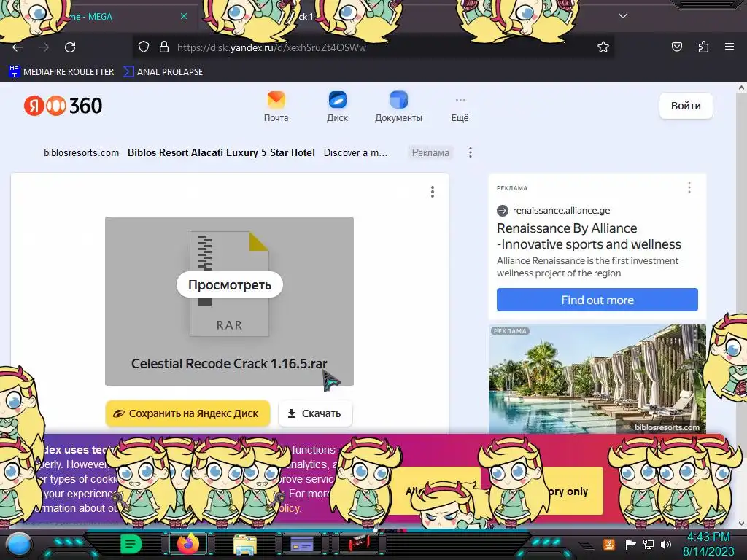Click the Celestial Recode Crack 1.16.5.rar filename
Viewport: 747px width, 560px height.
point(229,364)
